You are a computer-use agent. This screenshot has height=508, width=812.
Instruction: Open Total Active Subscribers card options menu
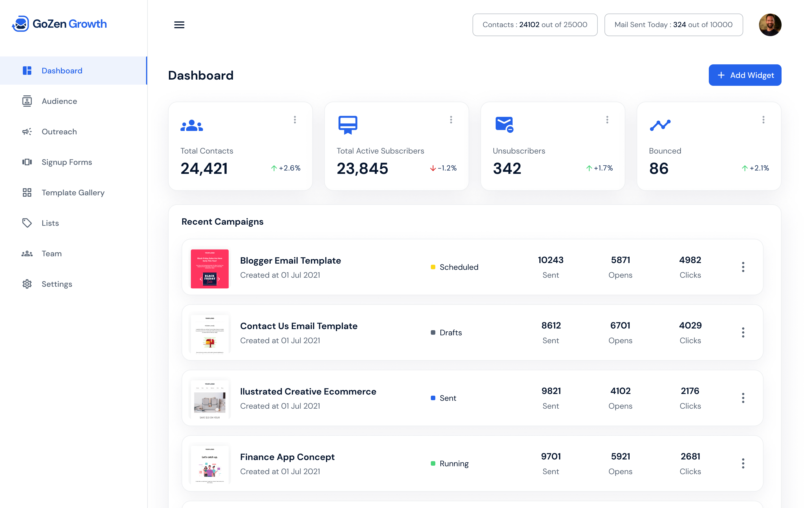pyautogui.click(x=451, y=120)
